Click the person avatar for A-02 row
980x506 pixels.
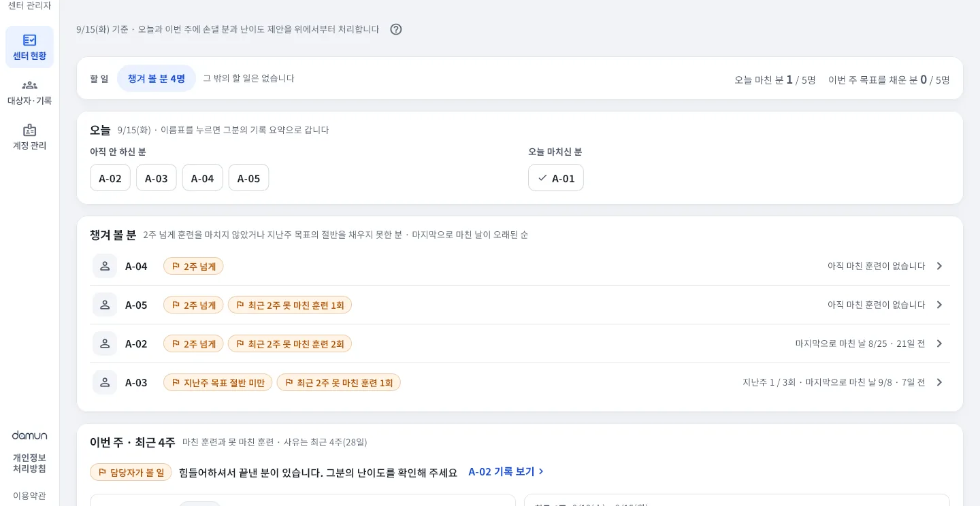[x=105, y=343]
